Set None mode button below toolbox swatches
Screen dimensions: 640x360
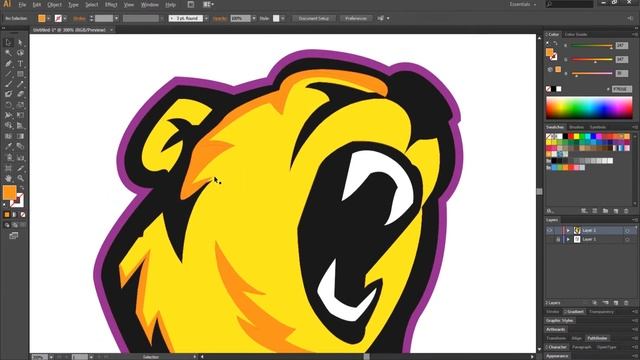click(22, 215)
